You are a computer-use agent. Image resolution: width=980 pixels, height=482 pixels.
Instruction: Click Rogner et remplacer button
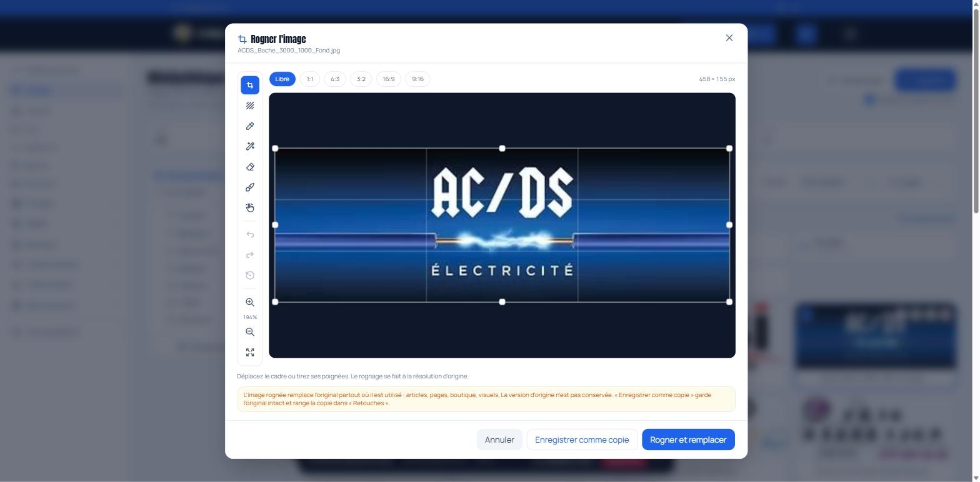(688, 440)
